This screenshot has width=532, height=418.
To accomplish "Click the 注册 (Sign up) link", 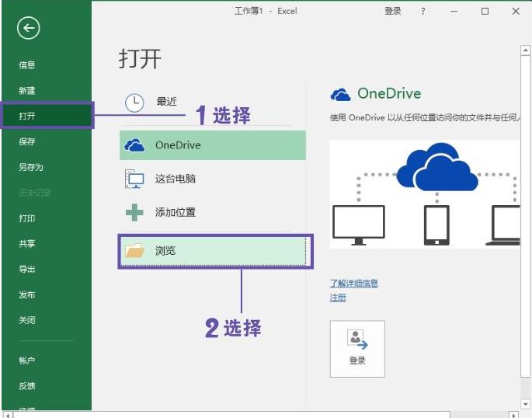I will tap(338, 298).
